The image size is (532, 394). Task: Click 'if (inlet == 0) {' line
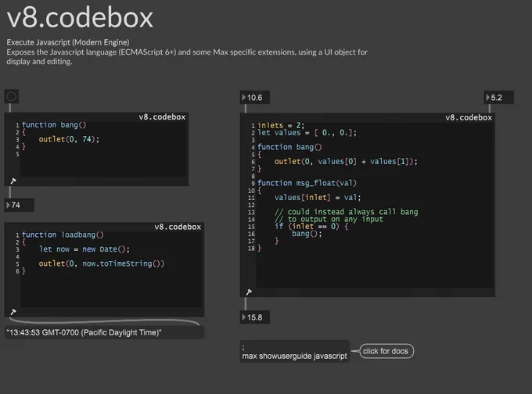311,226
